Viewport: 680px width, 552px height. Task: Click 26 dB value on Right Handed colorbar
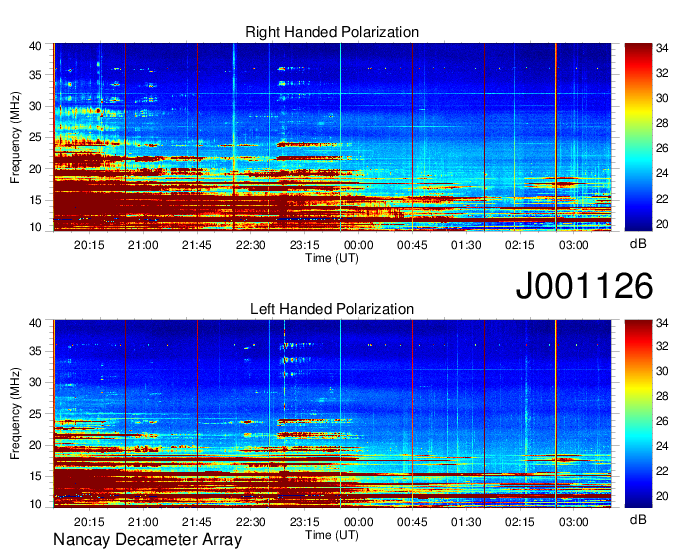point(662,148)
